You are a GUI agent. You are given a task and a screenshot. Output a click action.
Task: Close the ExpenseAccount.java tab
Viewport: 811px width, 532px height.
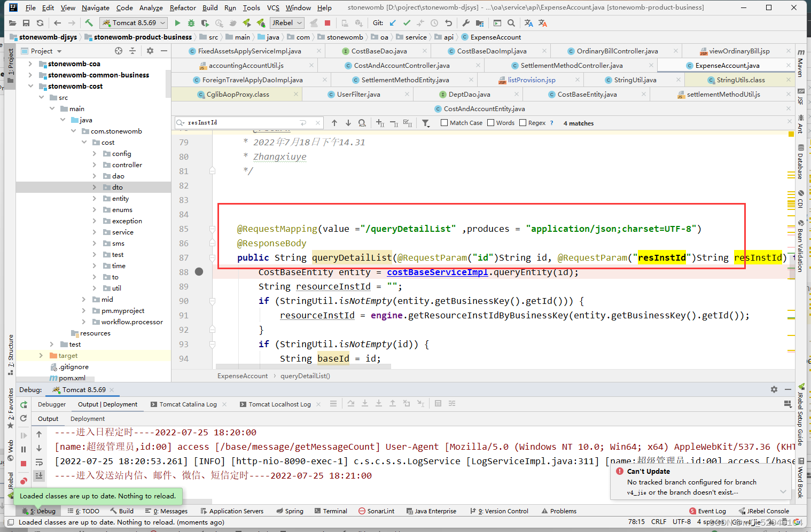789,65
